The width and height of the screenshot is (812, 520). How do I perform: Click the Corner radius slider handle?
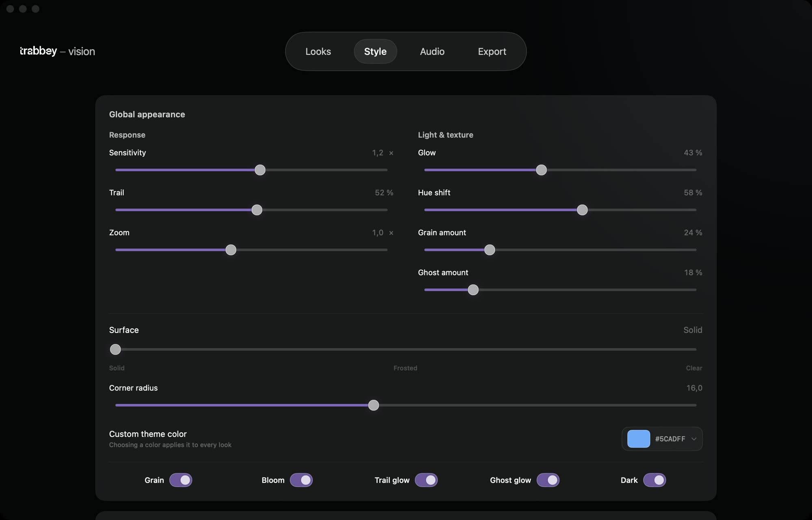(x=374, y=405)
